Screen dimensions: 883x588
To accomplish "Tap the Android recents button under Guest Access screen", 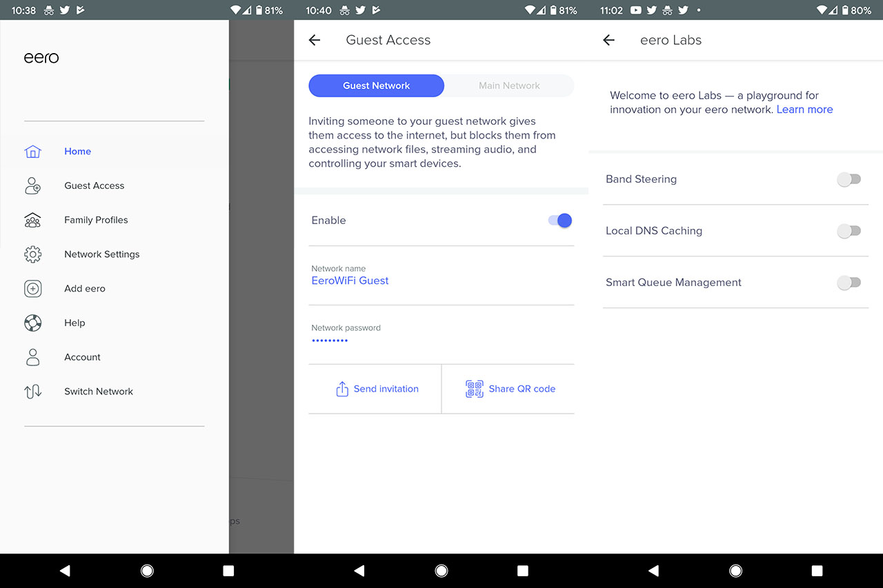I will (x=523, y=571).
